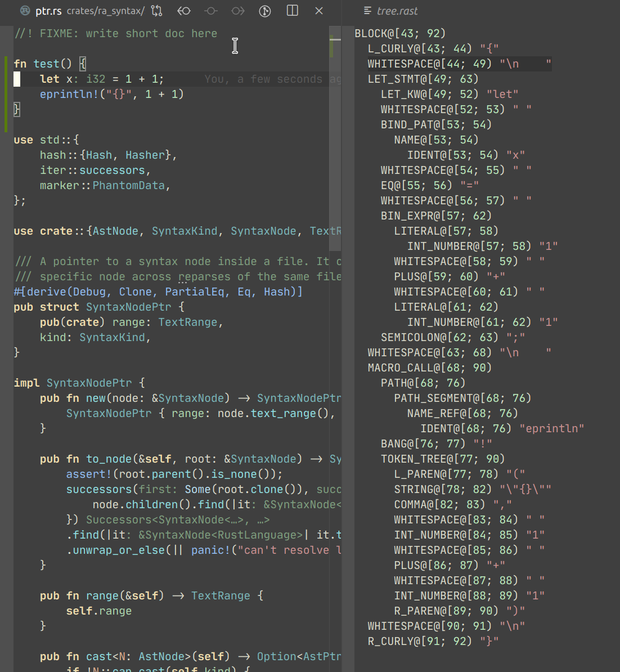Select NAME_REF@[68; 76) row
620x672 pixels.
[x=463, y=414]
